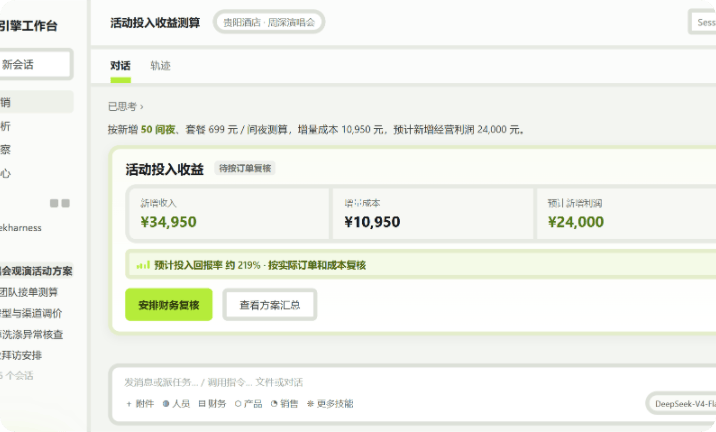Select the highlighted 销 sidebar item
The image size is (716, 432).
point(37,102)
